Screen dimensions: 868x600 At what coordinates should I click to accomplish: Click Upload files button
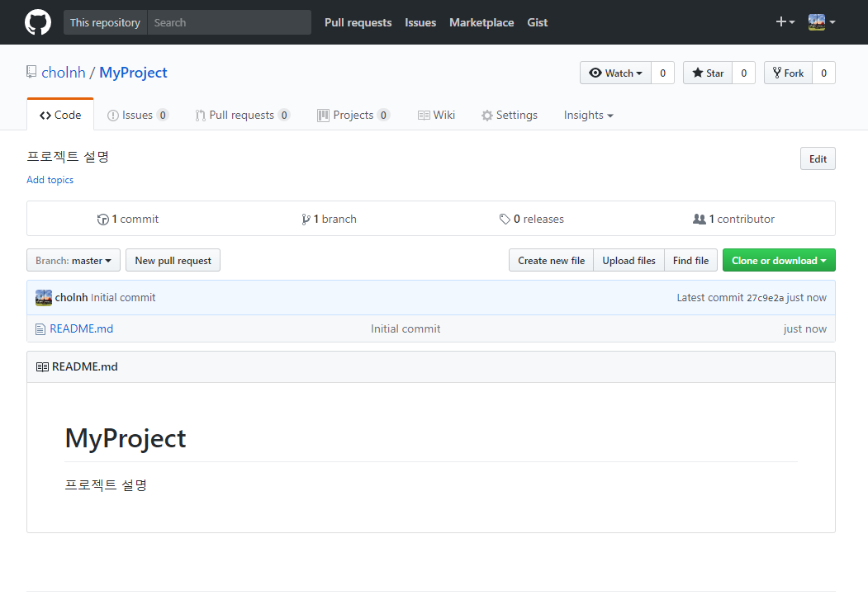628,261
